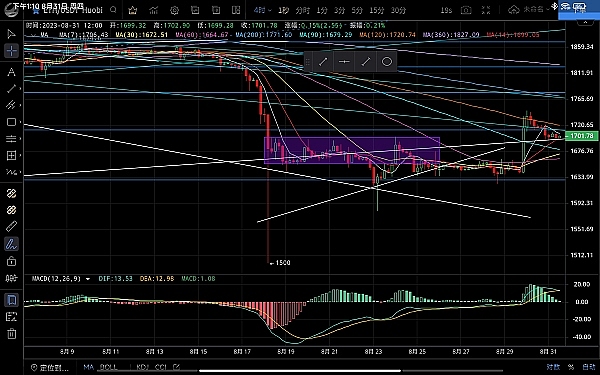Switch to the BOLL indicator tab
The height and width of the screenshot is (375, 600).
click(x=109, y=367)
